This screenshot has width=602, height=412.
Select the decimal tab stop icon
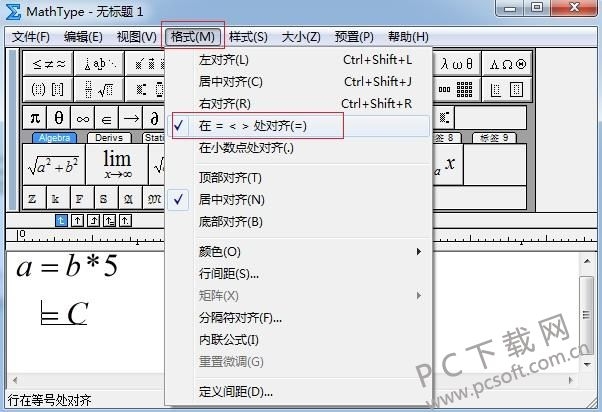125,220
